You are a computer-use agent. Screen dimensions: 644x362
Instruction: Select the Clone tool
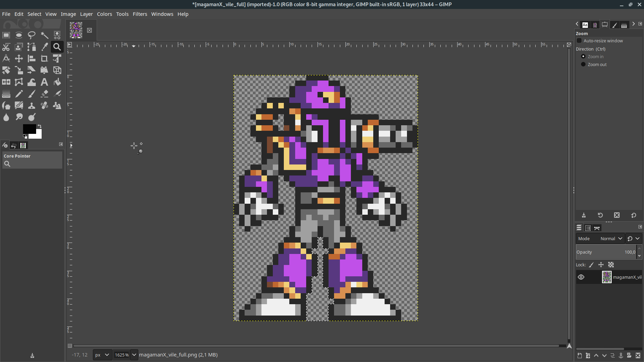(32, 105)
